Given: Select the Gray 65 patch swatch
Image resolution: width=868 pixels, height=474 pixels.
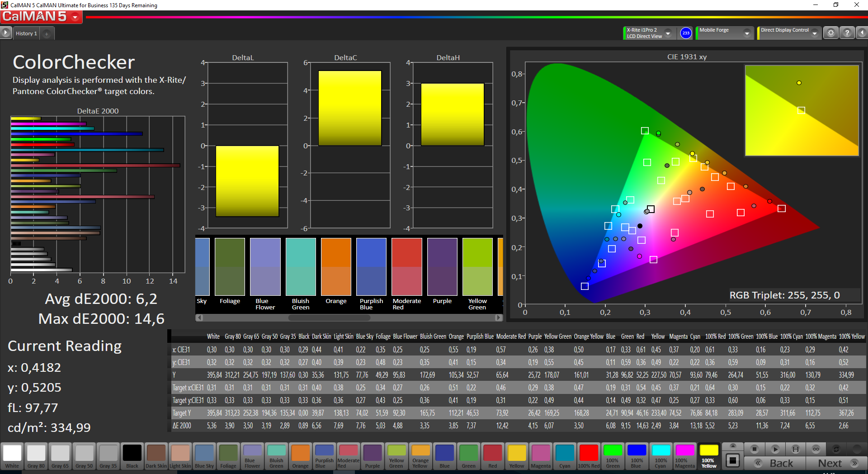Looking at the screenshot, I should tap(60, 456).
